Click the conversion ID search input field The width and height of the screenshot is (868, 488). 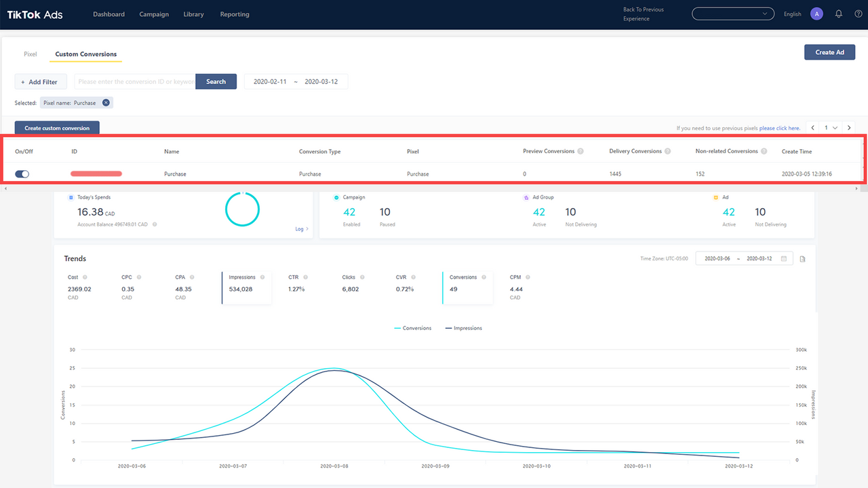[134, 81]
